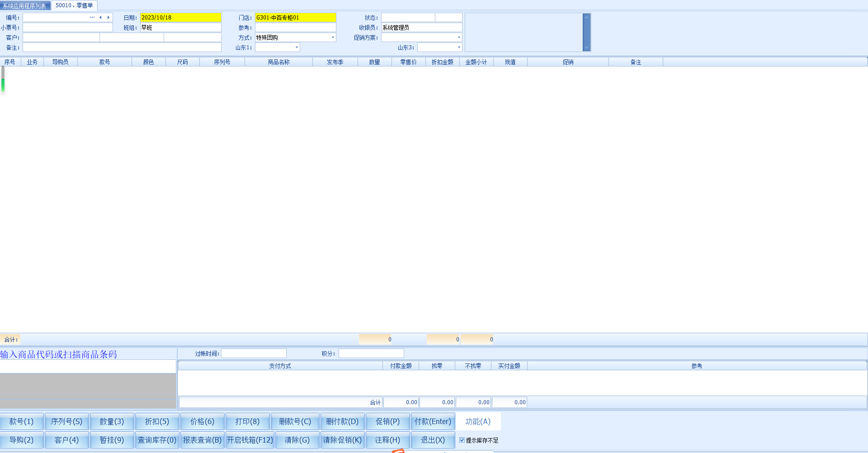Click the 促销 column header in item grid
Viewport: 868px width, 453px height.
[x=568, y=62]
